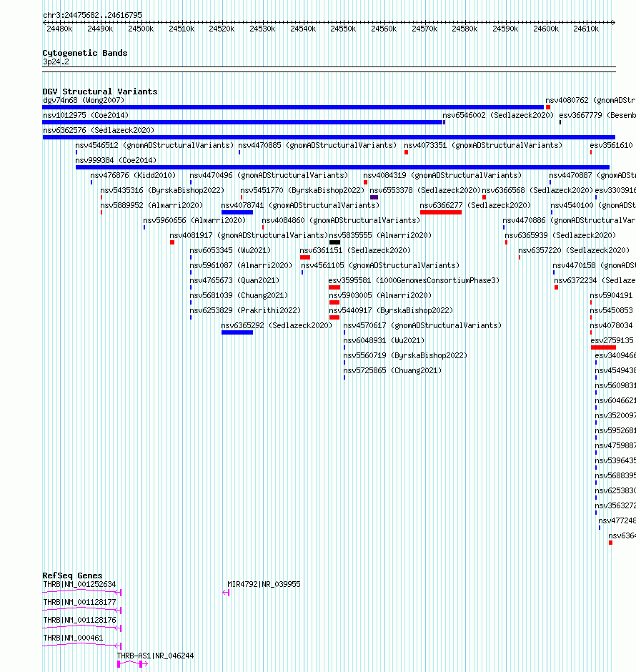Viewport: 636px width, 672px height.
Task: Click the nsv999384 (Coe2014) label
Action: (x=116, y=160)
